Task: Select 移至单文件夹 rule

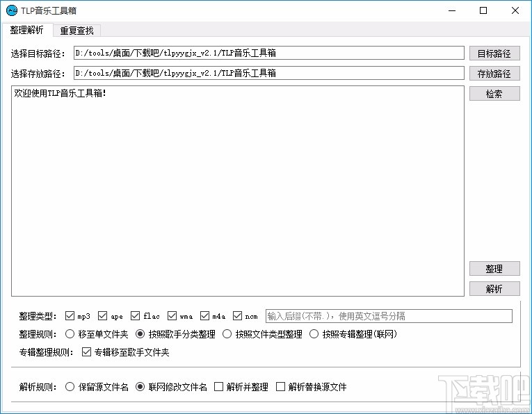Action: point(70,334)
